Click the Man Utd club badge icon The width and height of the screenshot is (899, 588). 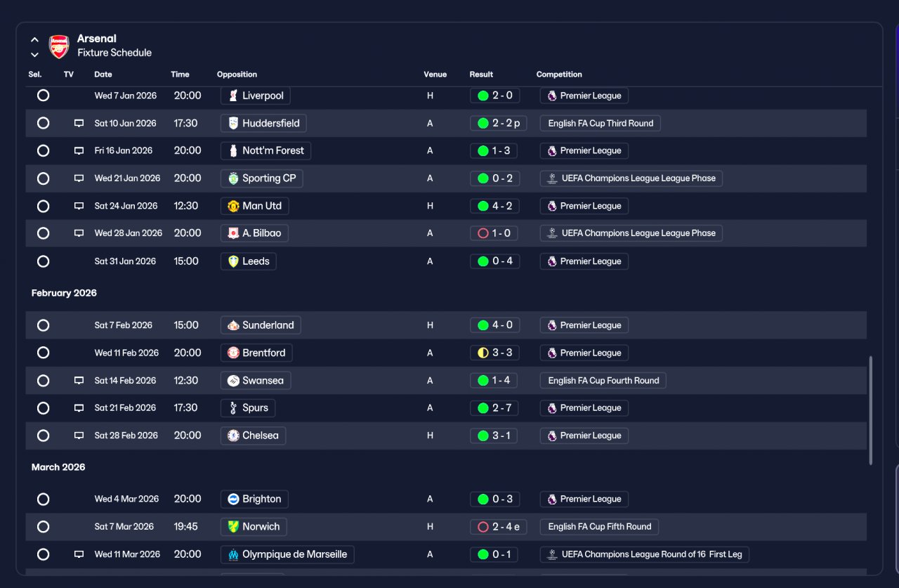click(233, 206)
